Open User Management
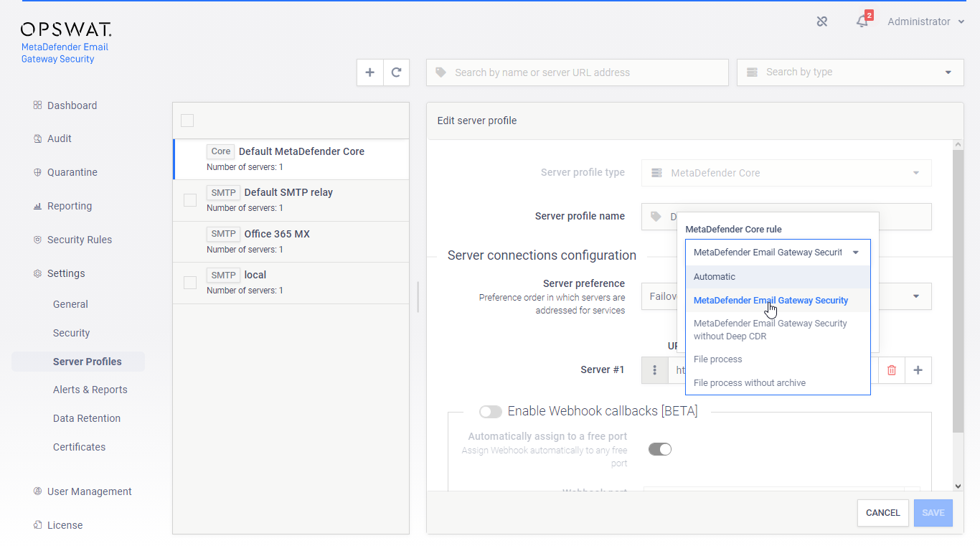This screenshot has height=551, width=980. point(90,491)
